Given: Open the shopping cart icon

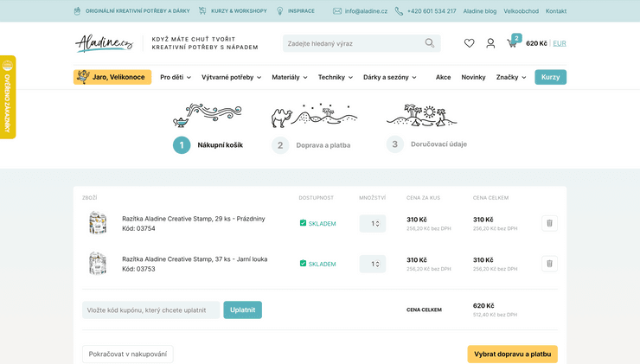Looking at the screenshot, I should [512, 43].
